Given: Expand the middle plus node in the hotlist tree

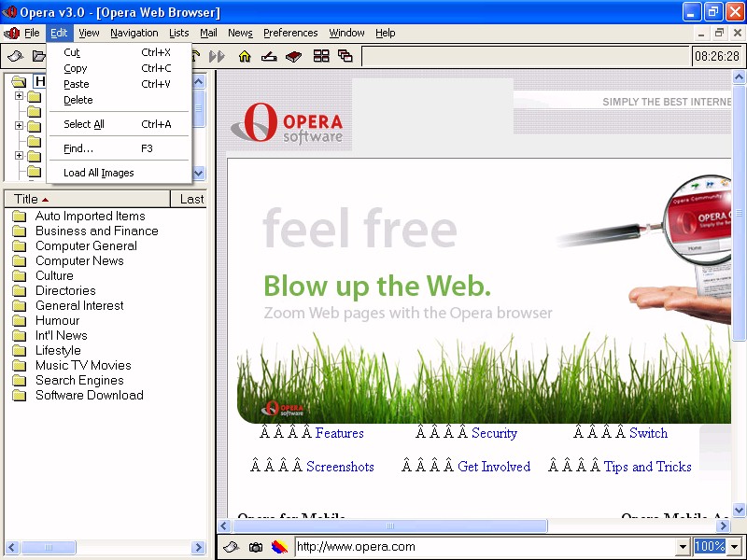Looking at the screenshot, I should click(19, 126).
